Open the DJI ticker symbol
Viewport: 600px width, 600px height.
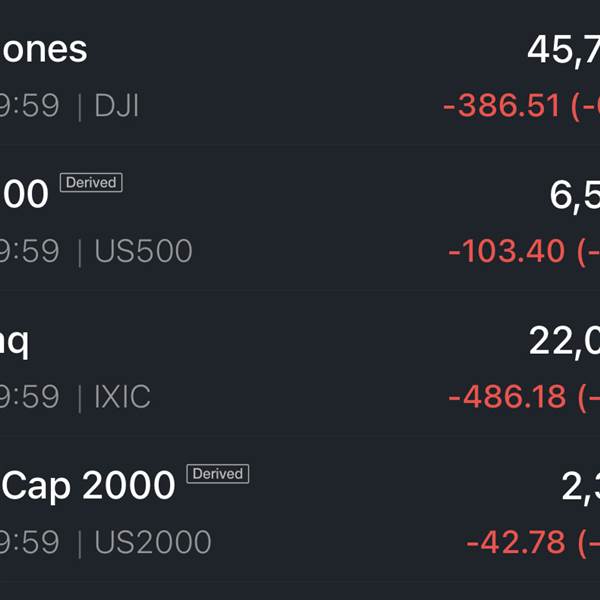[116, 106]
